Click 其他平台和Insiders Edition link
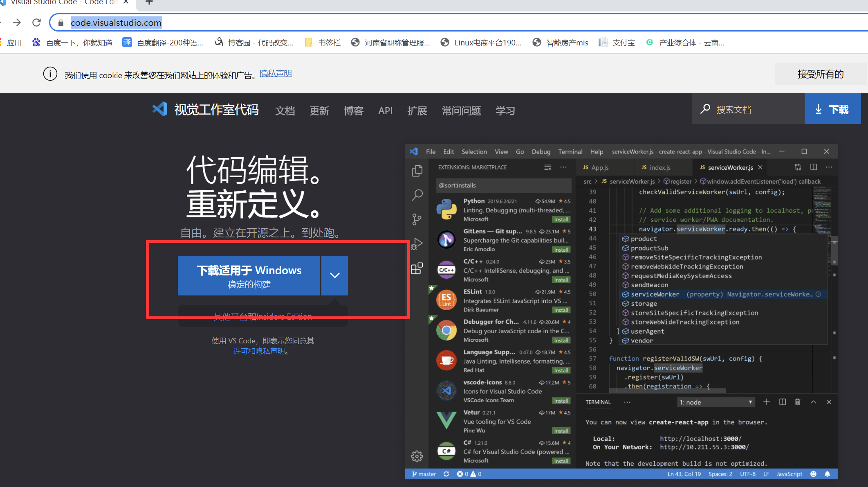868x487 pixels. [x=262, y=316]
